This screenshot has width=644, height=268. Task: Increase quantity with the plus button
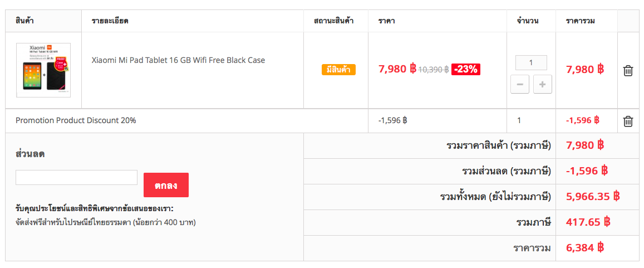click(543, 84)
